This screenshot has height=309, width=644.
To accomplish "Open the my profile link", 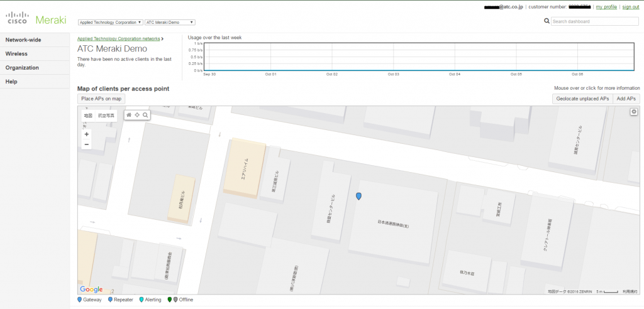I will coord(606,7).
